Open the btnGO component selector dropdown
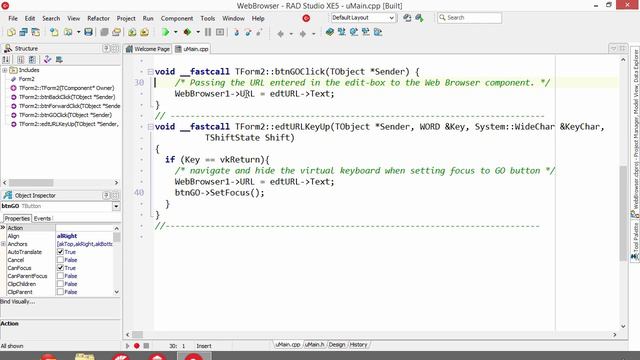Image resolution: width=640 pixels, height=360 pixels. coord(116,207)
